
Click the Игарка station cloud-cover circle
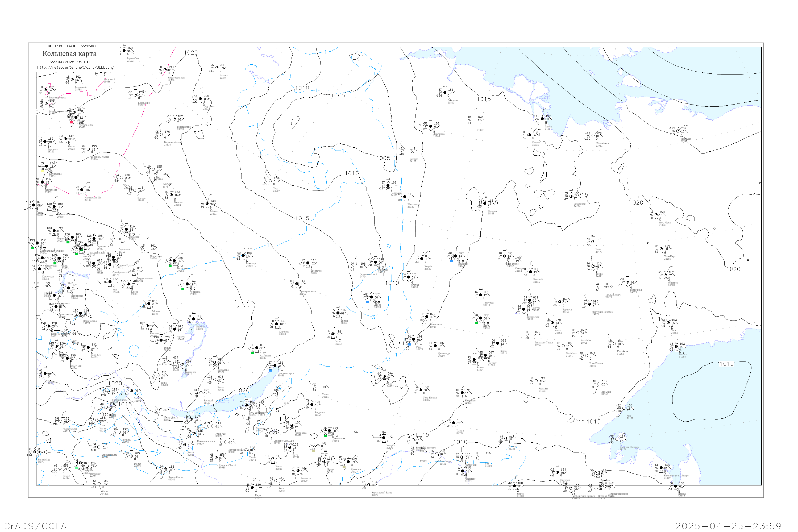[217, 68]
